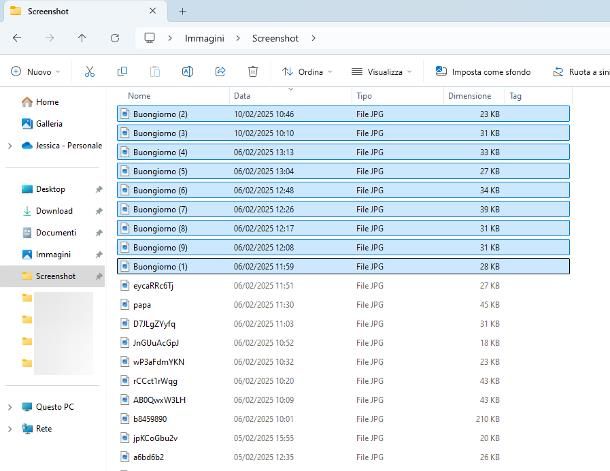Select the file wP3aFdmYKN
The width and height of the screenshot is (610, 471).
click(343, 362)
